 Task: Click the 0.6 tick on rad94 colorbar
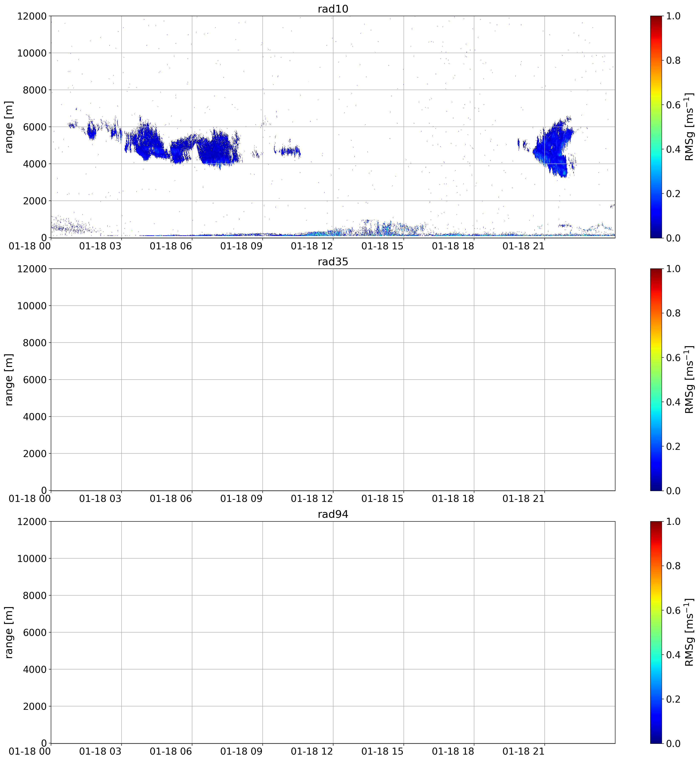point(673,610)
